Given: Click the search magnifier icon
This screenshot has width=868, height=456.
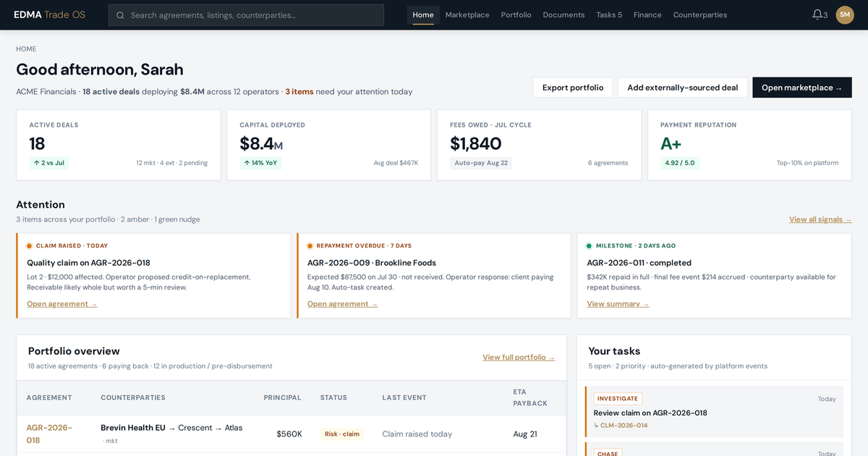Looking at the screenshot, I should [120, 15].
